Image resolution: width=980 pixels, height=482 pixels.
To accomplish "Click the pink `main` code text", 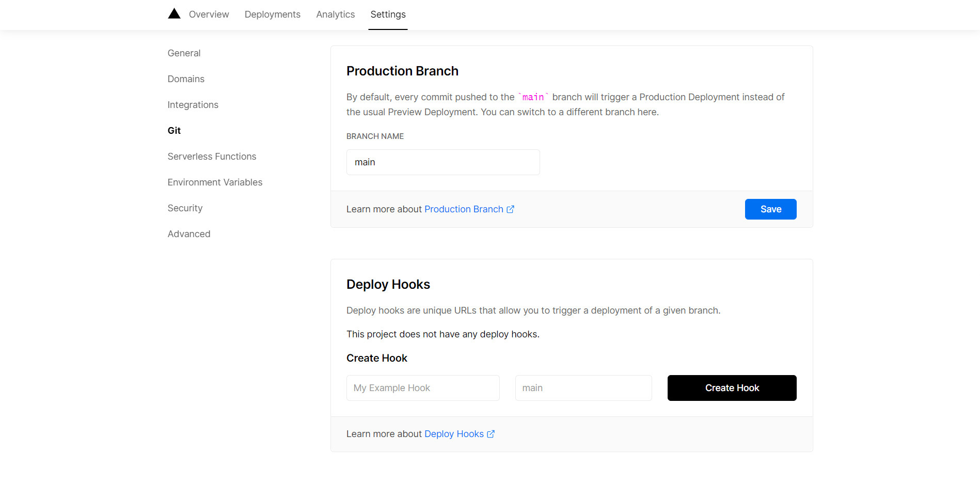I will pyautogui.click(x=533, y=97).
